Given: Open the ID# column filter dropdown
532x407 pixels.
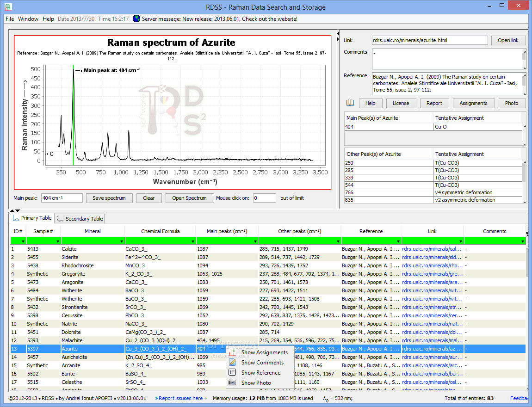Looking at the screenshot, I should [x=23, y=241].
